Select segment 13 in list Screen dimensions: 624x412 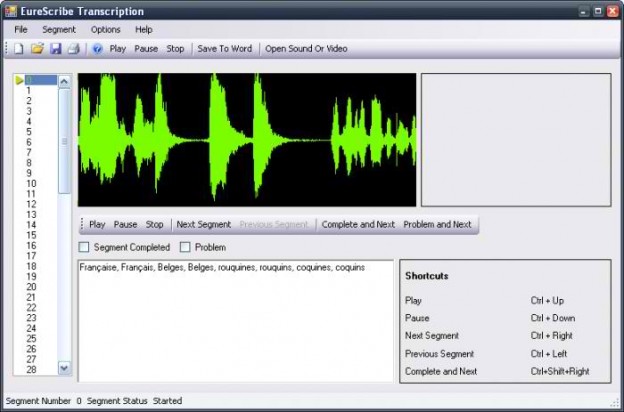[31, 215]
